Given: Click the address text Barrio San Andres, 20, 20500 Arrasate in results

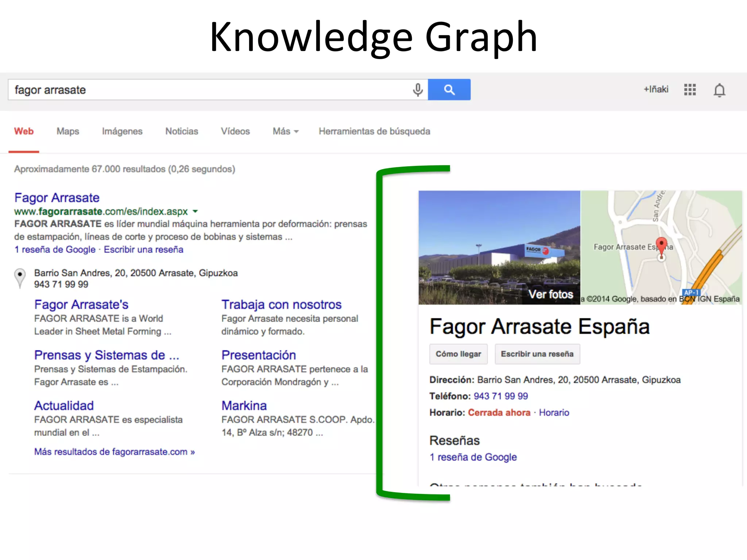Looking at the screenshot, I should (x=136, y=273).
